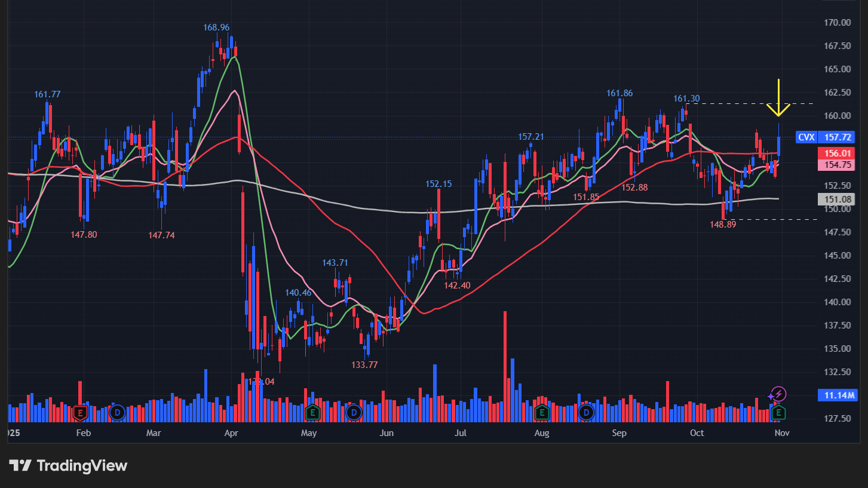Click the red earnings E marker near February
This screenshot has width=868, height=488.
click(x=79, y=412)
